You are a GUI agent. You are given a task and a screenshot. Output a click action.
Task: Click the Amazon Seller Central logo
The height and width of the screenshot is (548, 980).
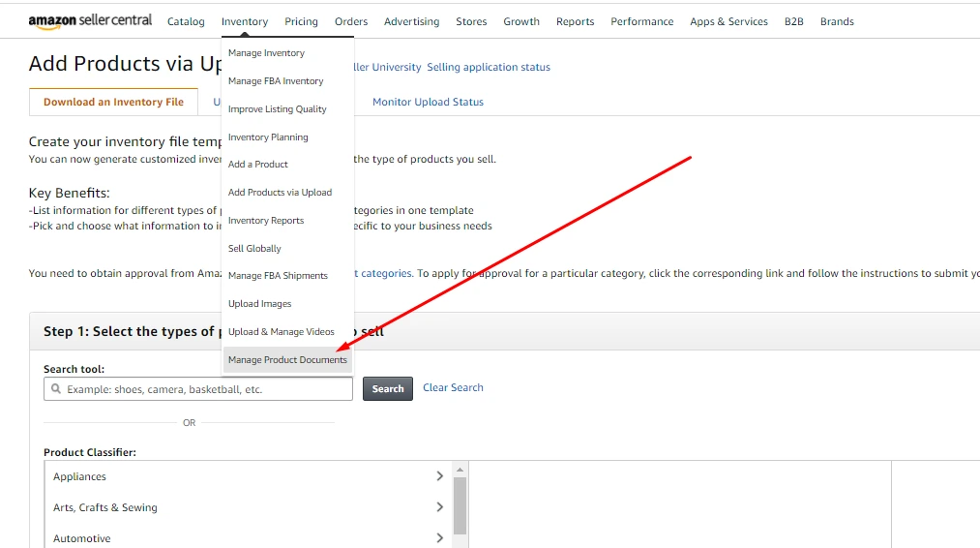pyautogui.click(x=90, y=20)
